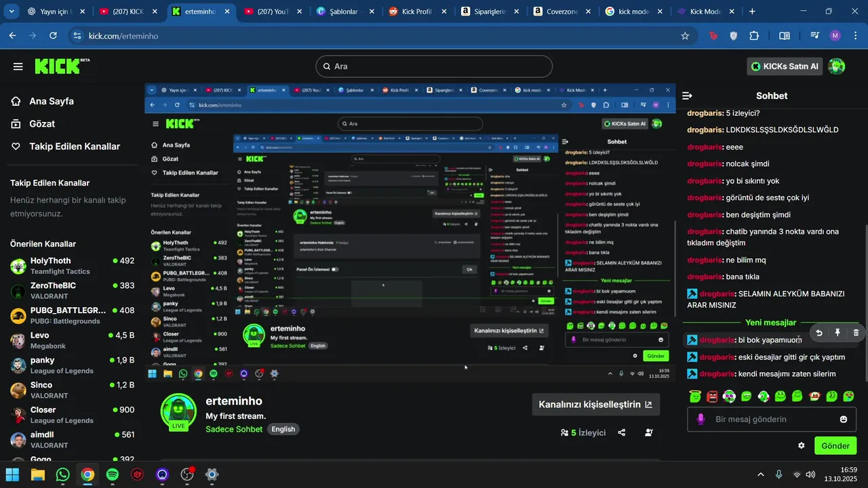The image size is (868, 488).
Task: Open ZeroTheBIC recommended channel
Action: [72, 291]
